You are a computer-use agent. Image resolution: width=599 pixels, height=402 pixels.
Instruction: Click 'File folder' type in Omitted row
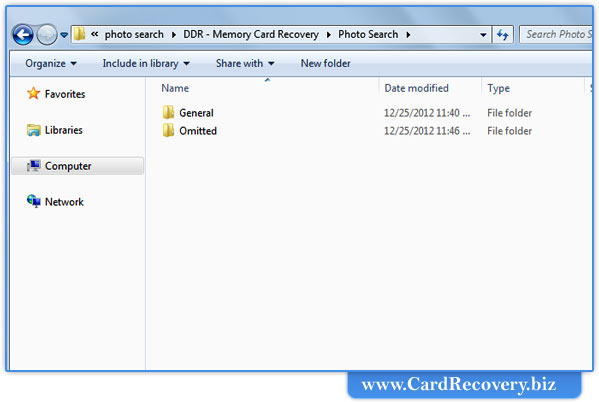pyautogui.click(x=509, y=131)
